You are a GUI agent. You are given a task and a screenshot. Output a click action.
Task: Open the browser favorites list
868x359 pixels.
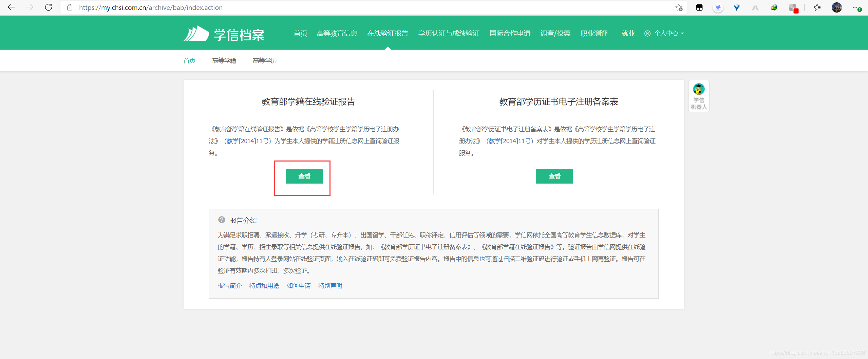[817, 7]
